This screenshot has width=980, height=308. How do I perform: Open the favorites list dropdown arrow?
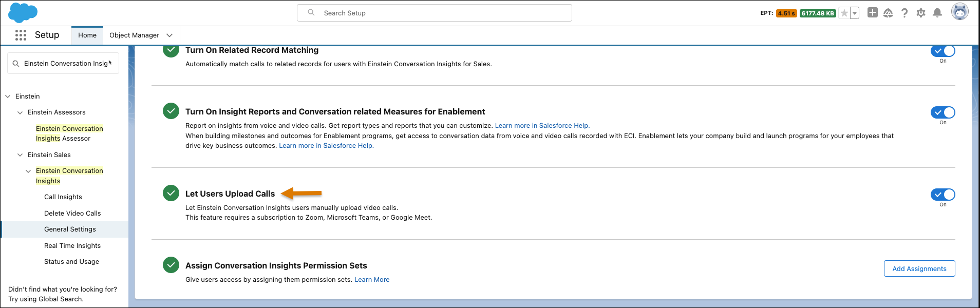[x=855, y=13]
